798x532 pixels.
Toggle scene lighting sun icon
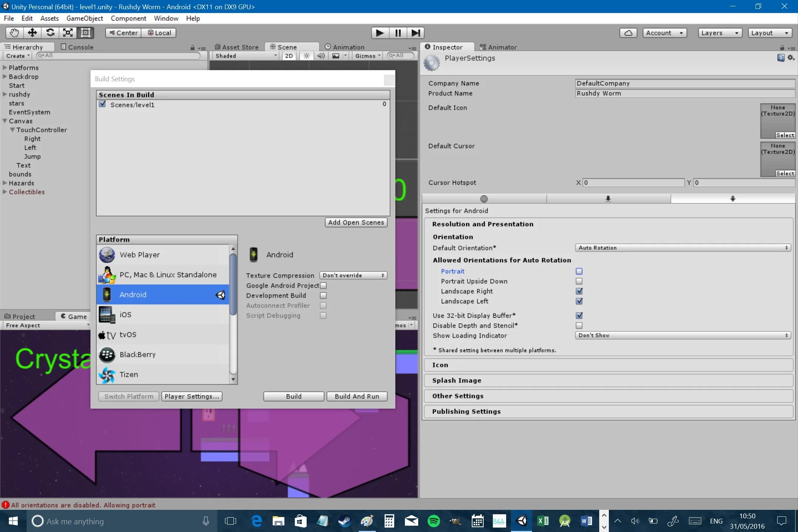[306, 56]
